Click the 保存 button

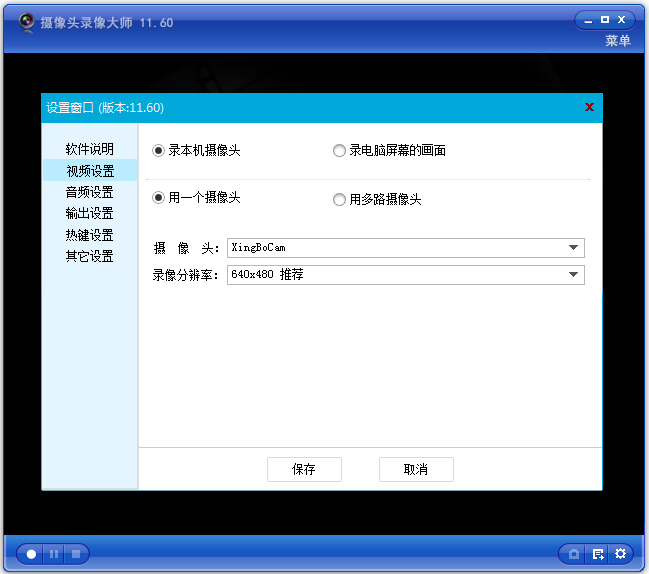click(x=304, y=469)
